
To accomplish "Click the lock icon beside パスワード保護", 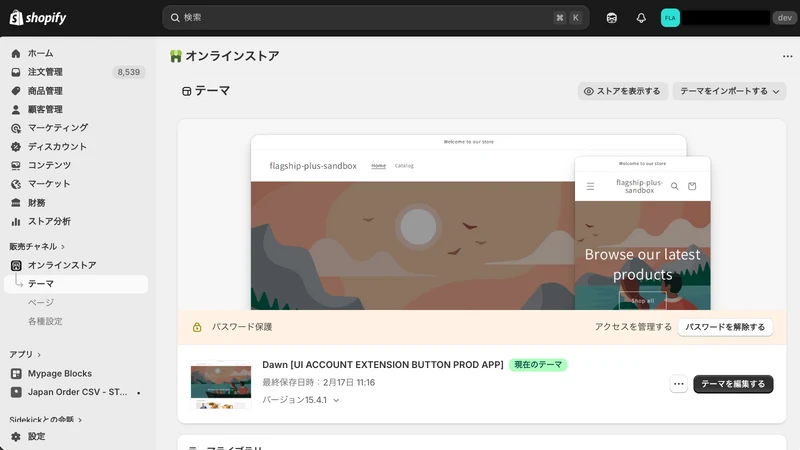I will [197, 327].
